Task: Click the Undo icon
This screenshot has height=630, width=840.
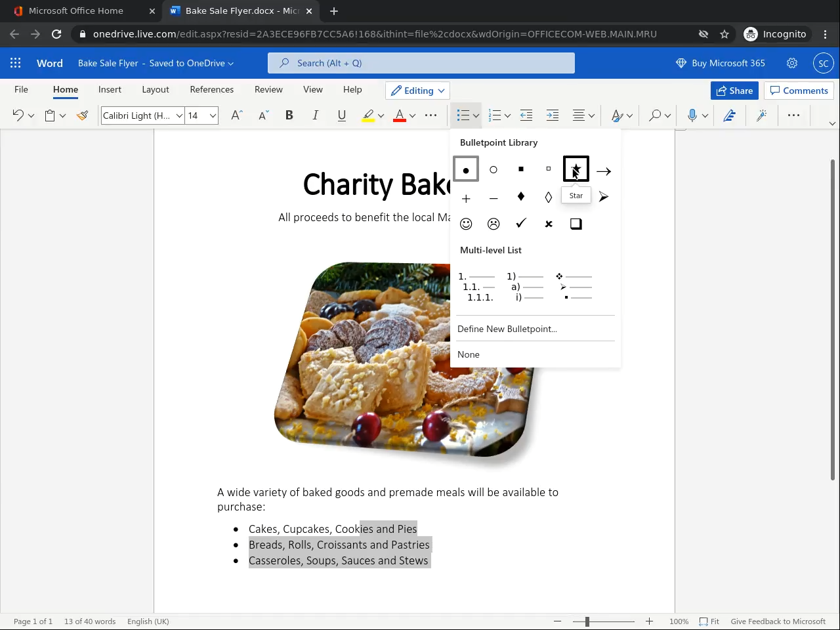Action: (18, 115)
